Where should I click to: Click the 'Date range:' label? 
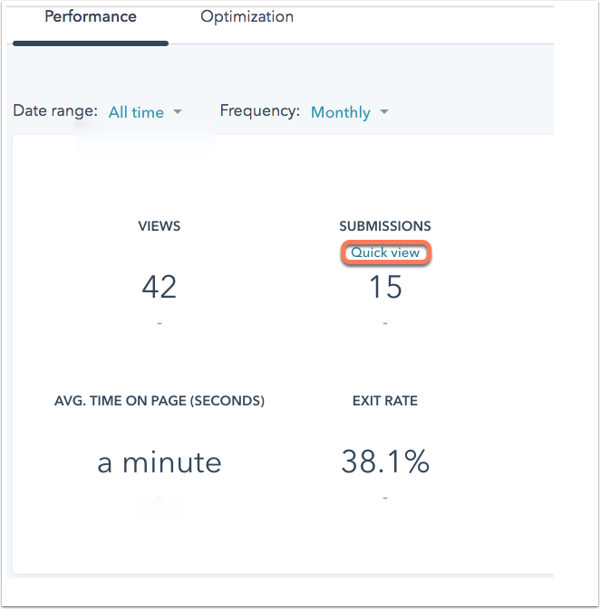(x=55, y=111)
